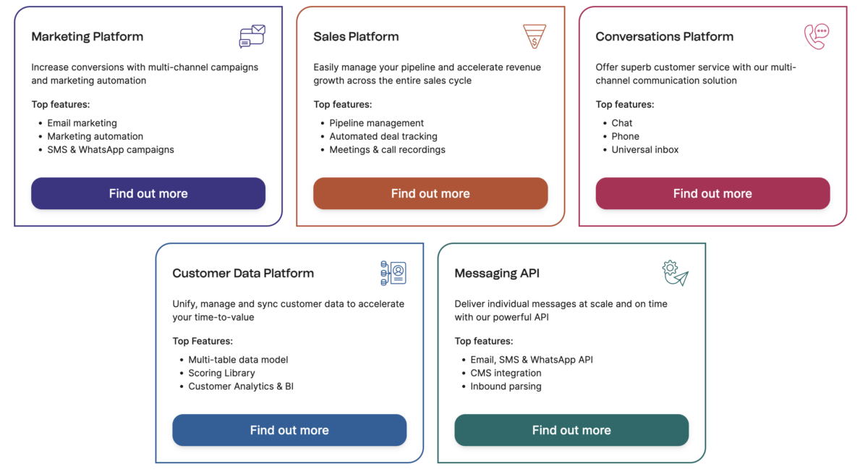Select Find out more under Conversations Platform

coord(712,193)
